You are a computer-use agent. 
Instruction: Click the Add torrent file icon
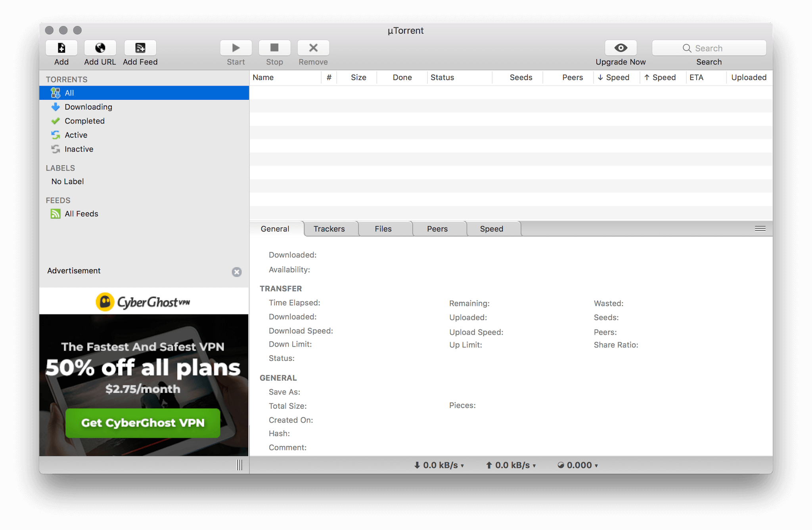(61, 48)
